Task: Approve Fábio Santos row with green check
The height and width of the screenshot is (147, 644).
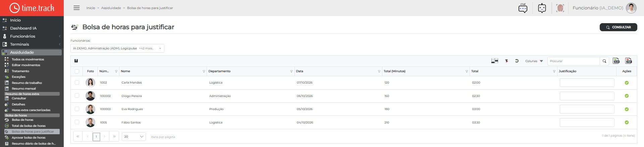Action: tap(627, 122)
